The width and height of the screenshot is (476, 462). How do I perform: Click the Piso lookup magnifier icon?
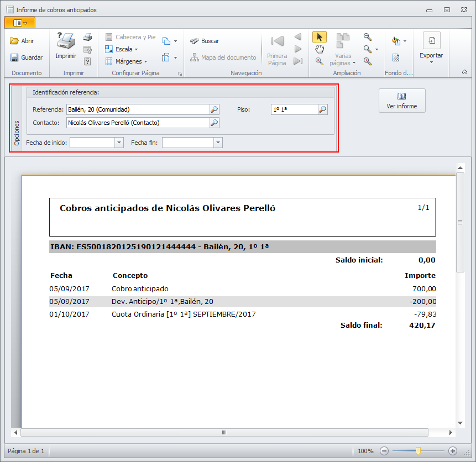tap(323, 109)
